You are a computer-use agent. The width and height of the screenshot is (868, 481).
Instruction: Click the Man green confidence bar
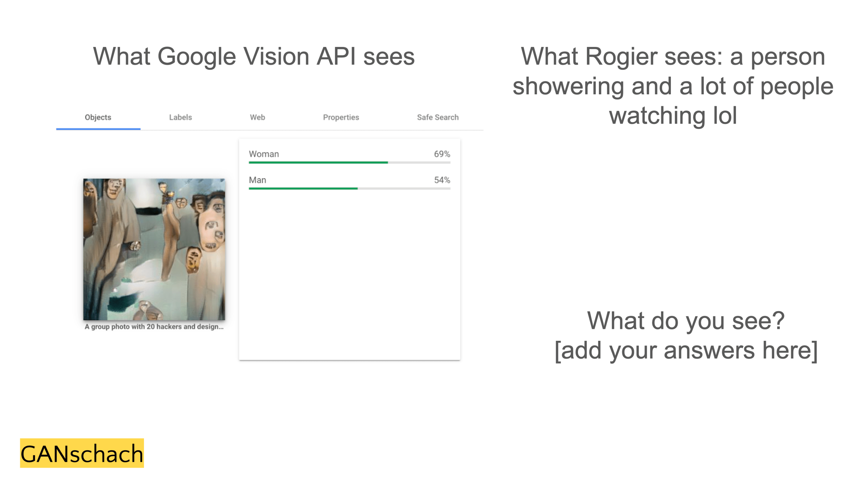pyautogui.click(x=303, y=189)
